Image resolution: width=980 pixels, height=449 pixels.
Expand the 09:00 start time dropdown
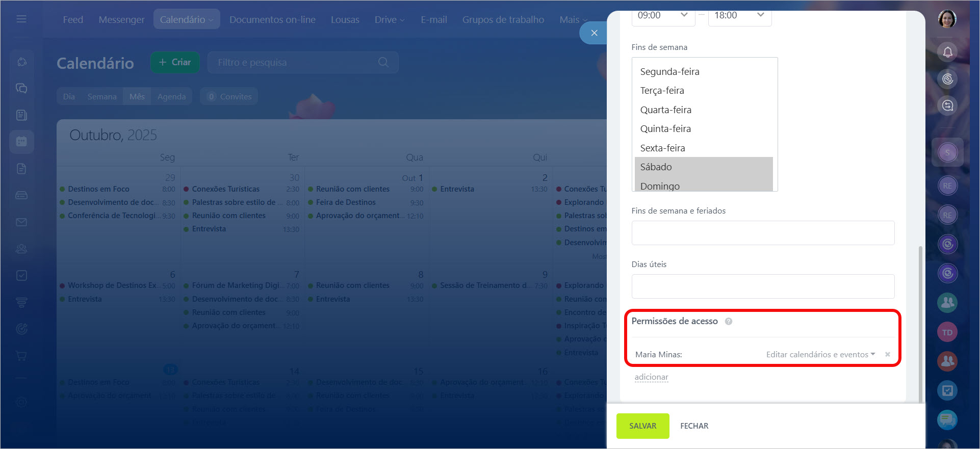(x=663, y=15)
